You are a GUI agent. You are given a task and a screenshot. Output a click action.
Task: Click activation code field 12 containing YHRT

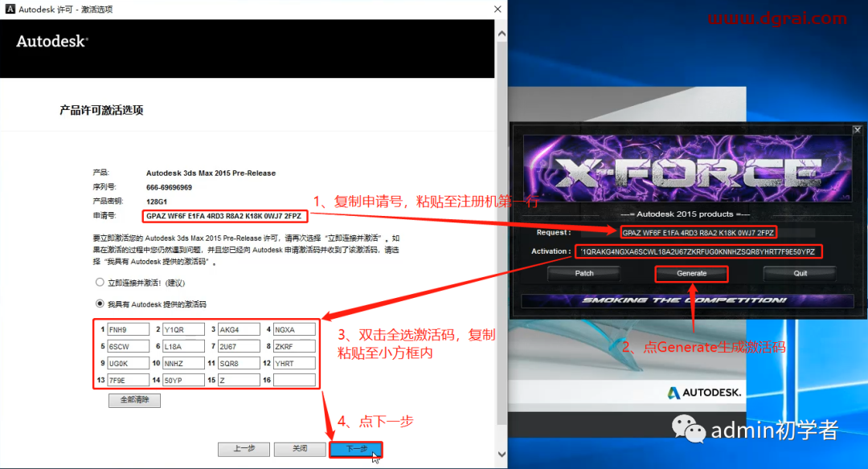[x=294, y=363]
